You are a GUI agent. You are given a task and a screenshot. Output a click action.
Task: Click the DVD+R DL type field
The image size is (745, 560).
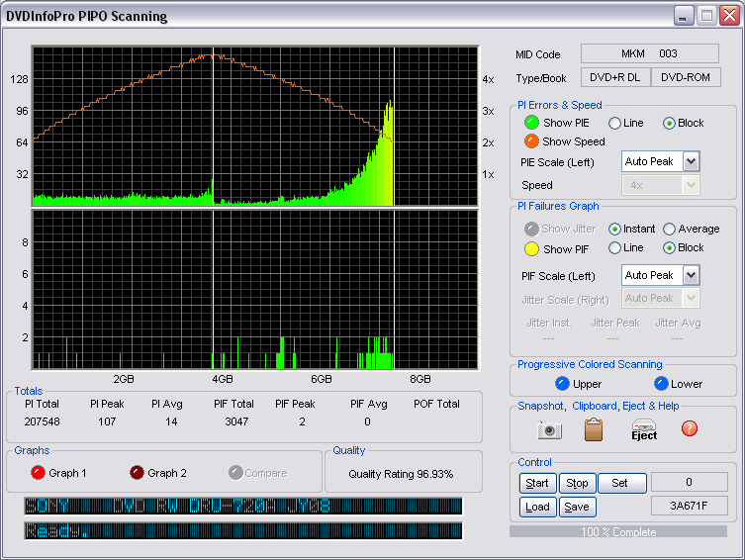click(615, 77)
